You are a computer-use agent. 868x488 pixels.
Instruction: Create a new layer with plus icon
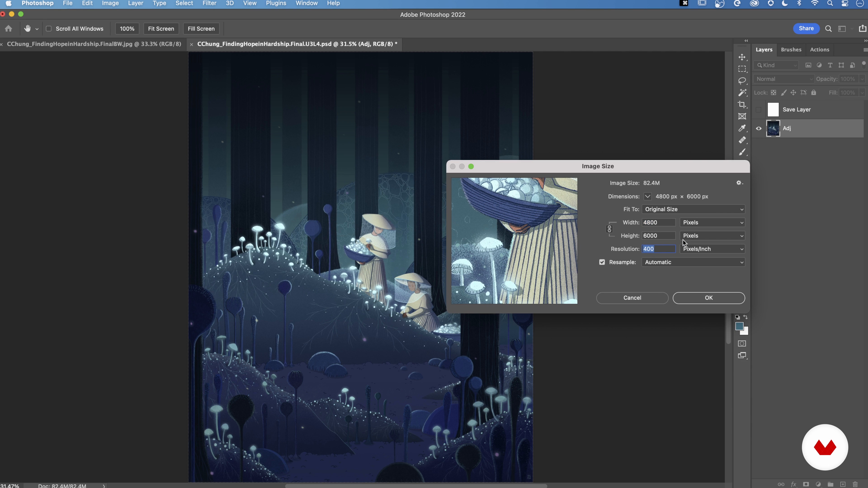coord(843,484)
